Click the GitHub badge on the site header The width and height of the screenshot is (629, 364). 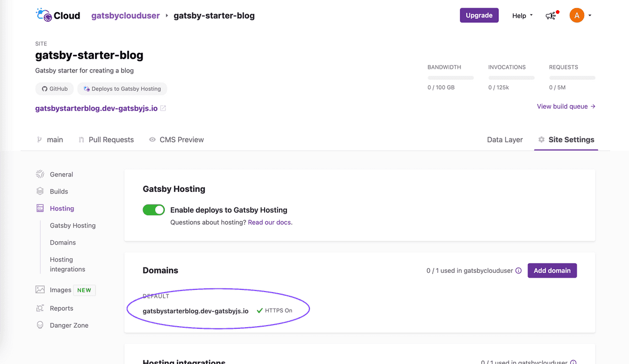54,88
